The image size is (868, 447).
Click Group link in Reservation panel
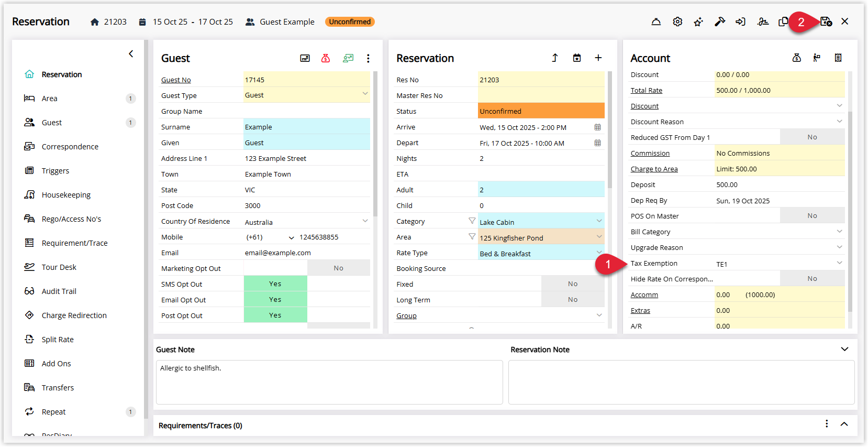(406, 315)
